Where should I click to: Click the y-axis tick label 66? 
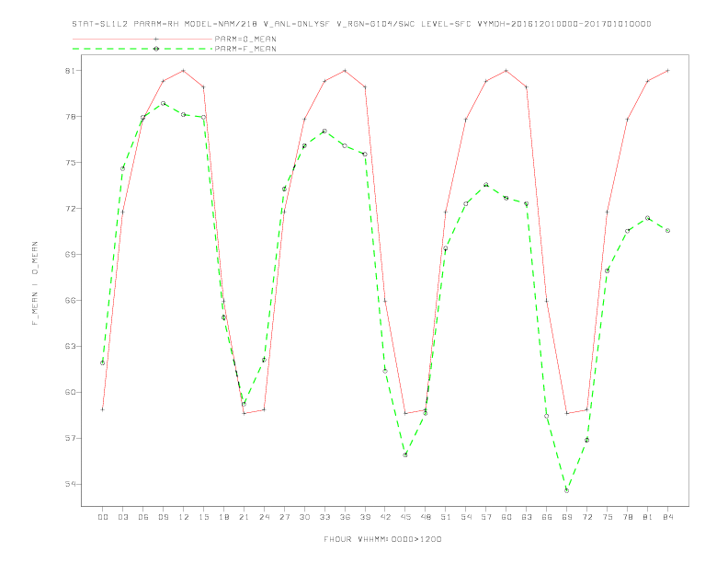pos(70,301)
